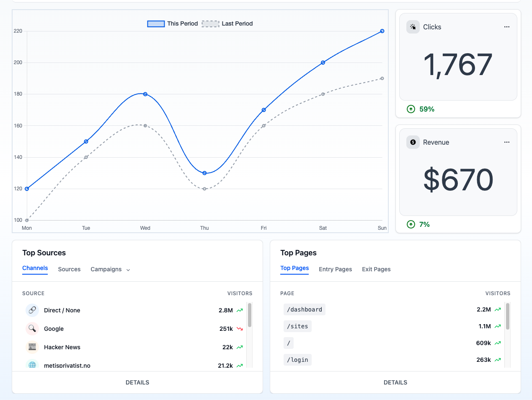Open the Clicks card three-dot menu
Image resolution: width=532 pixels, height=400 pixels.
pos(507,27)
